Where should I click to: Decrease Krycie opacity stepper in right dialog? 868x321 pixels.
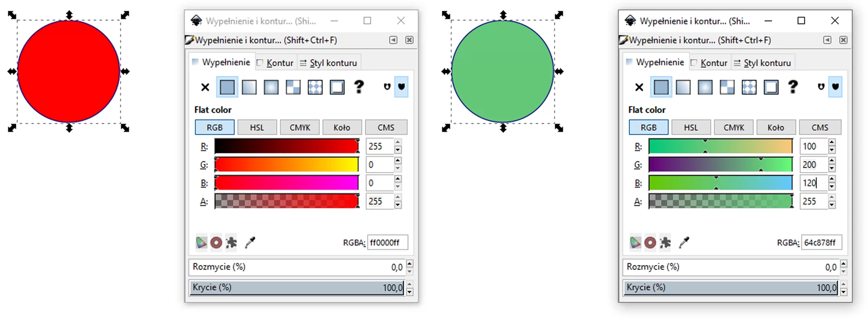(x=844, y=292)
